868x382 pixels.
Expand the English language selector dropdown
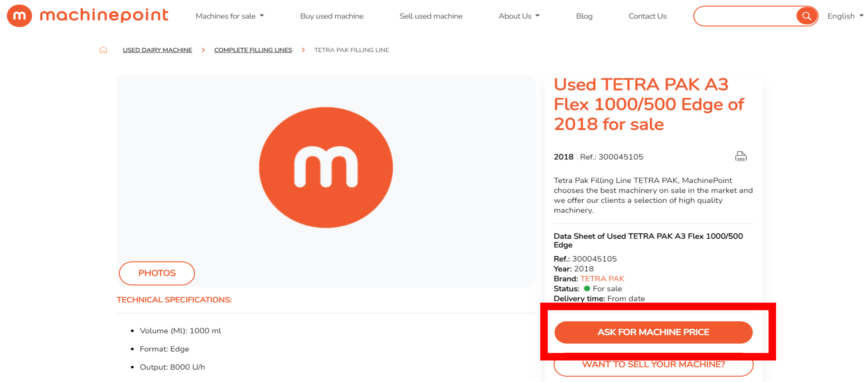point(844,16)
